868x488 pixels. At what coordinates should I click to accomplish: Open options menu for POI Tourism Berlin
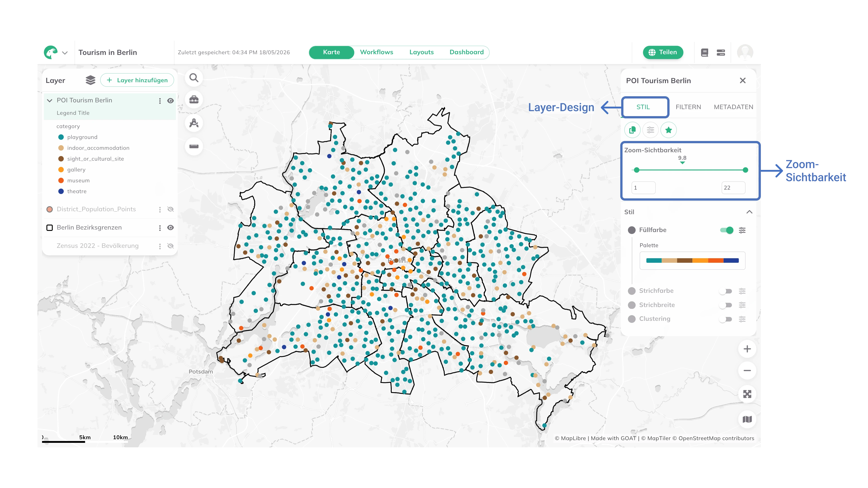tap(160, 101)
